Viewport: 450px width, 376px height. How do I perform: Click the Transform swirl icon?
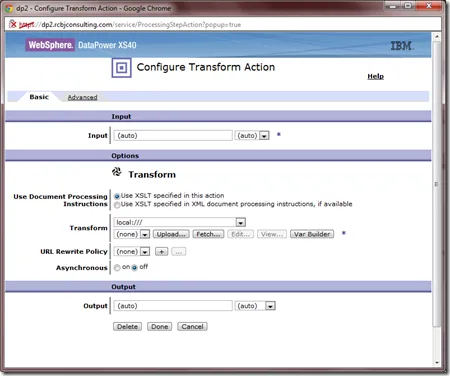coord(117,172)
